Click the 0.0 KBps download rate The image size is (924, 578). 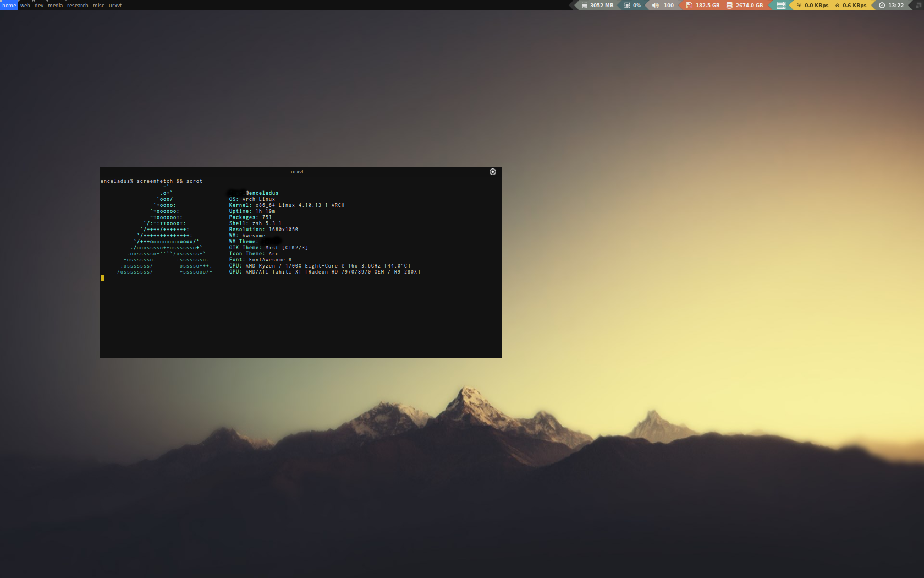coord(817,5)
